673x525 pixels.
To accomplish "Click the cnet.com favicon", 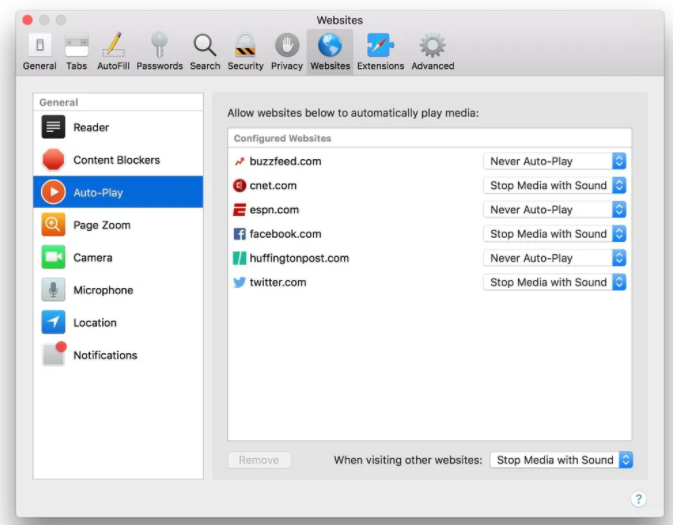I will click(239, 185).
